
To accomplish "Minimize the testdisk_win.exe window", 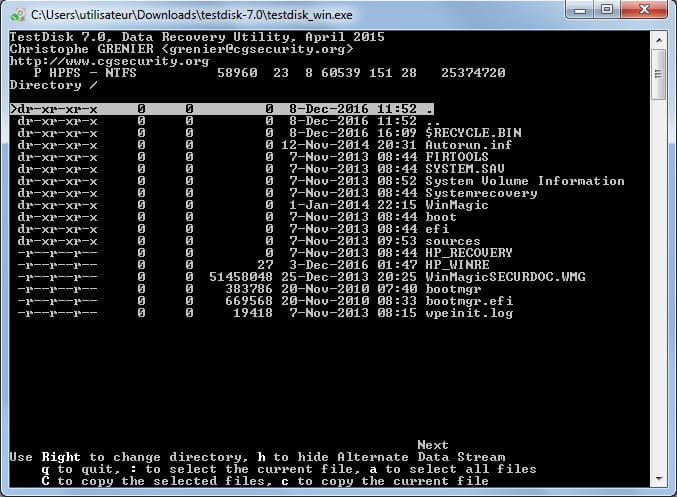I will [580, 9].
